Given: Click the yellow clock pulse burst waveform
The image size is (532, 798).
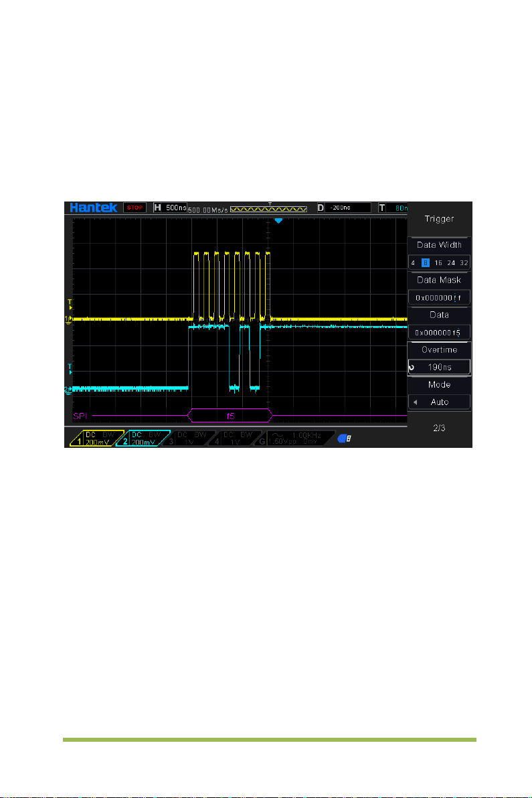Looking at the screenshot, I should [232, 285].
